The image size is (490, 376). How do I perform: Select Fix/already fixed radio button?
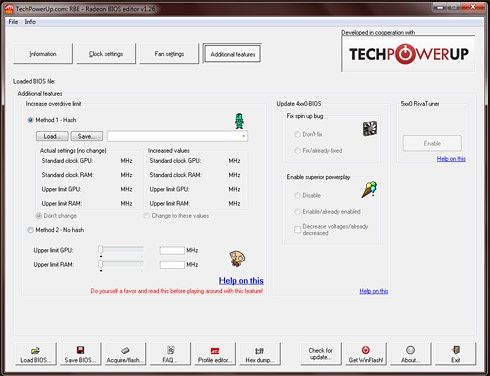pyautogui.click(x=297, y=151)
